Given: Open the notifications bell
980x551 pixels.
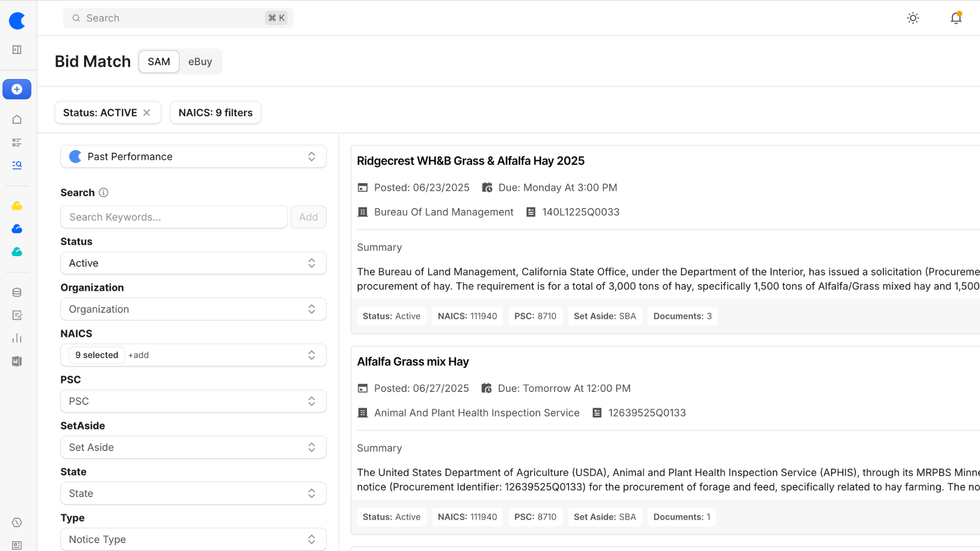Looking at the screenshot, I should (955, 18).
